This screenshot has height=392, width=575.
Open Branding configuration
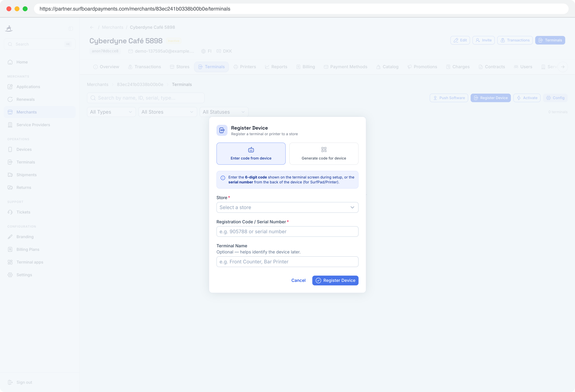click(x=40, y=237)
